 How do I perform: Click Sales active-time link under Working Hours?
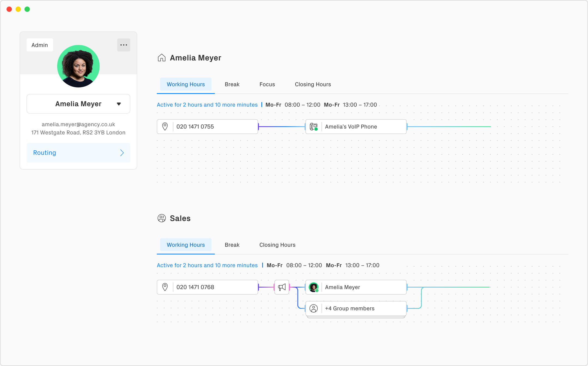click(x=207, y=265)
